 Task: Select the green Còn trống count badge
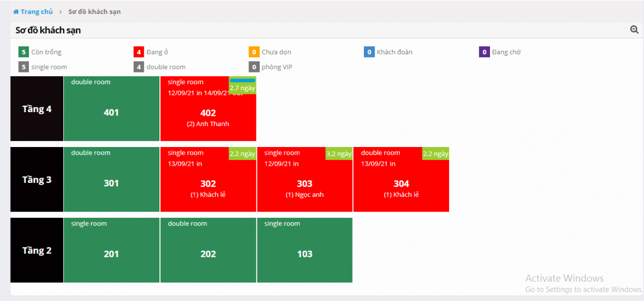coord(23,52)
